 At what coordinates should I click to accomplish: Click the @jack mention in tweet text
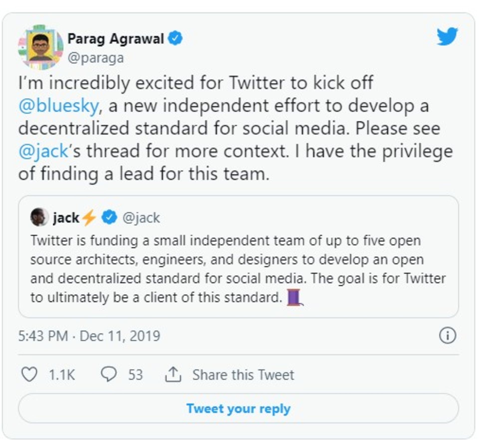43,151
